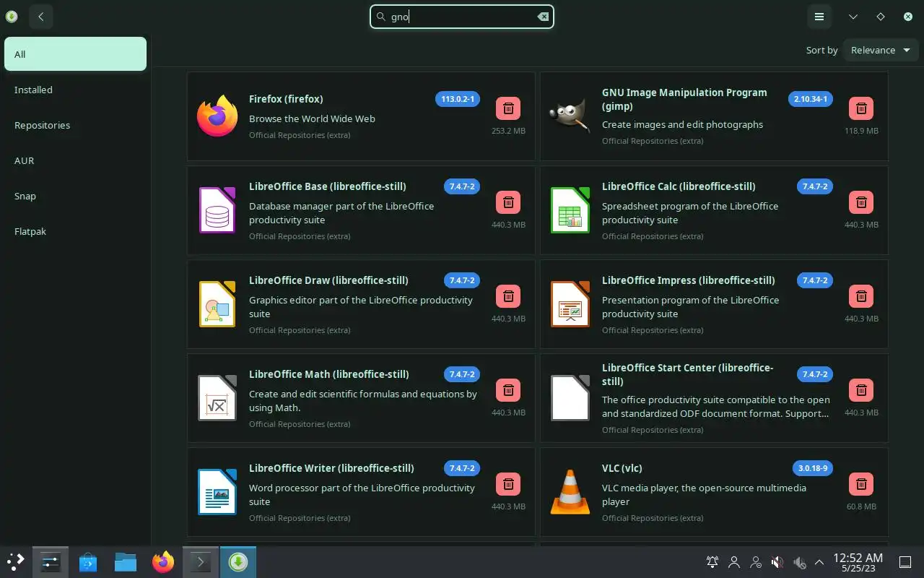Click the GIMP mascot icon
Viewport: 924px width, 578px height.
(570, 116)
